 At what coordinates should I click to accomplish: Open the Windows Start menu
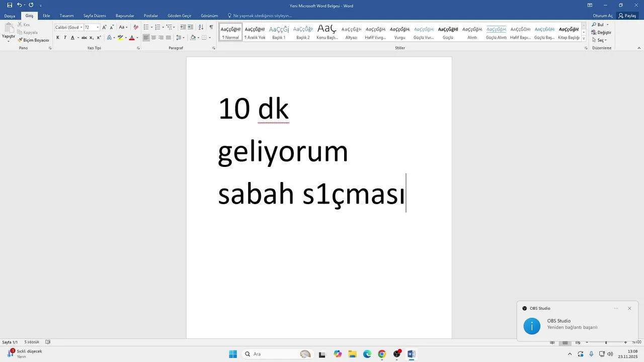(233, 354)
